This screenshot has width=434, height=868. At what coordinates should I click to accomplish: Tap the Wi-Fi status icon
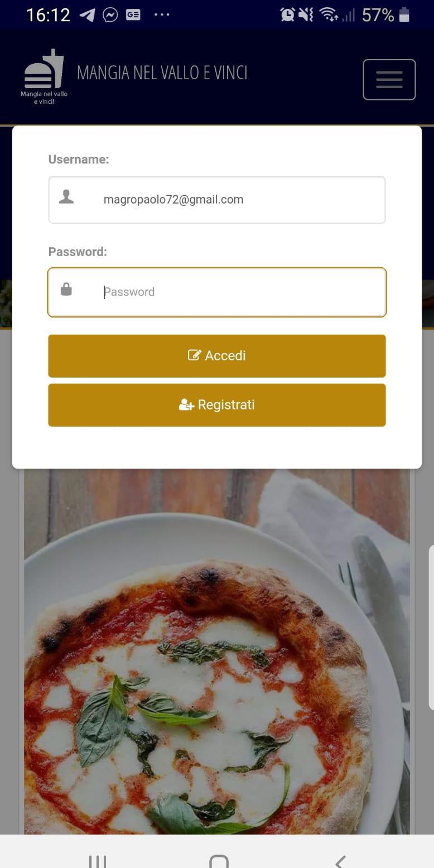pos(328,15)
